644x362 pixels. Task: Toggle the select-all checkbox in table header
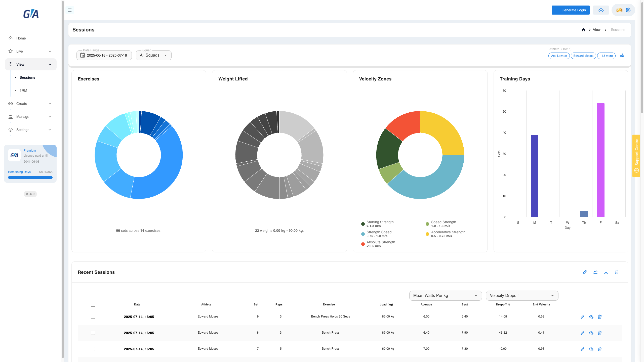(93, 305)
